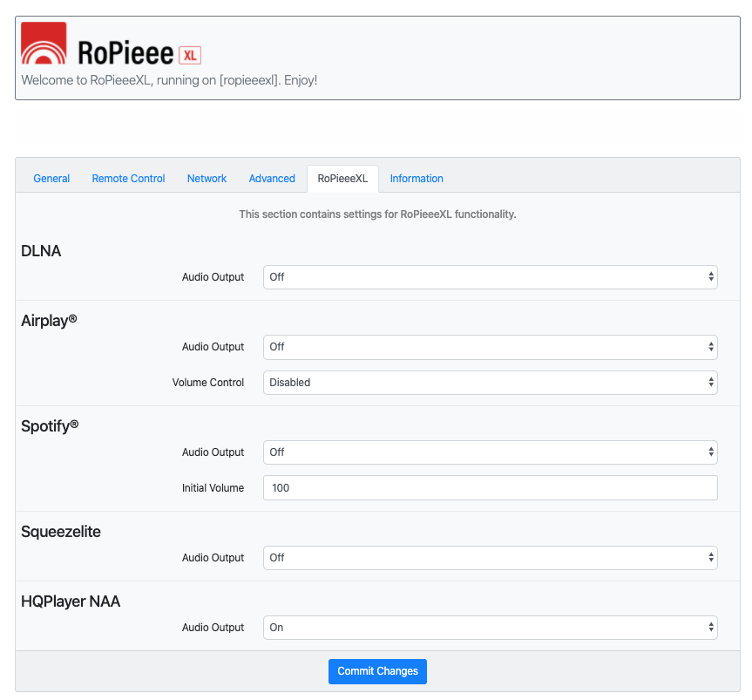Open DLNA Audio Output dropdown

490,277
